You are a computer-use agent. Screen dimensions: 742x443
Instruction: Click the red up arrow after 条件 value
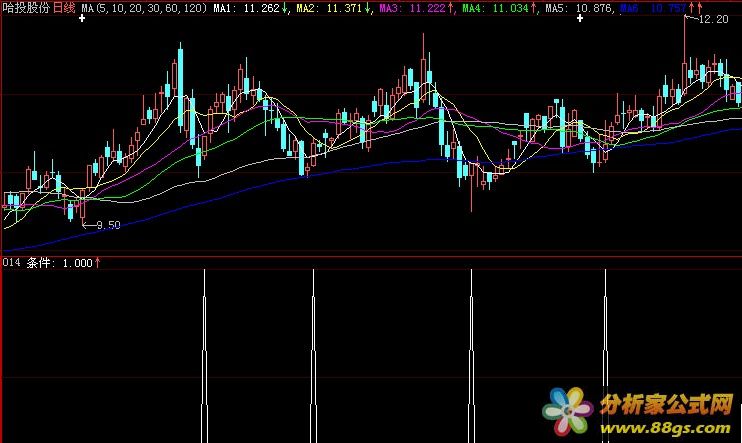[x=98, y=263]
